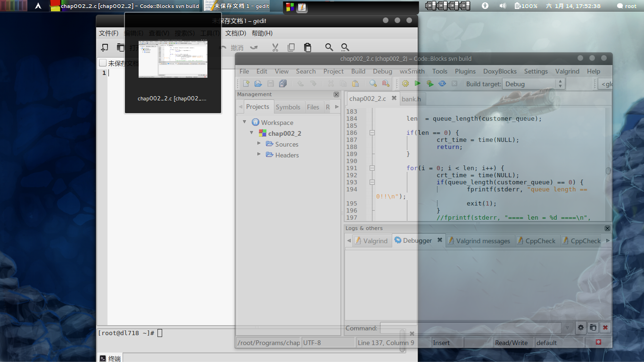
Task: Expand the Headers folder
Action: click(259, 154)
